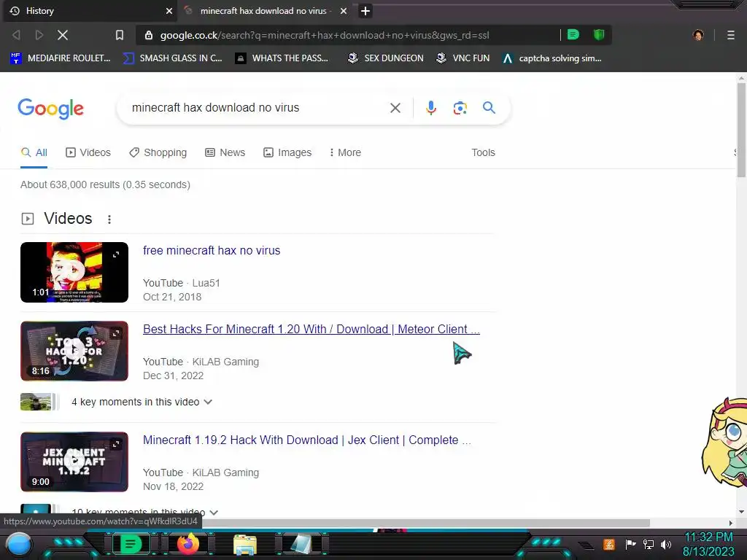This screenshot has height=560, width=747.
Task: Switch to Shopping results tab
Action: pyautogui.click(x=158, y=152)
